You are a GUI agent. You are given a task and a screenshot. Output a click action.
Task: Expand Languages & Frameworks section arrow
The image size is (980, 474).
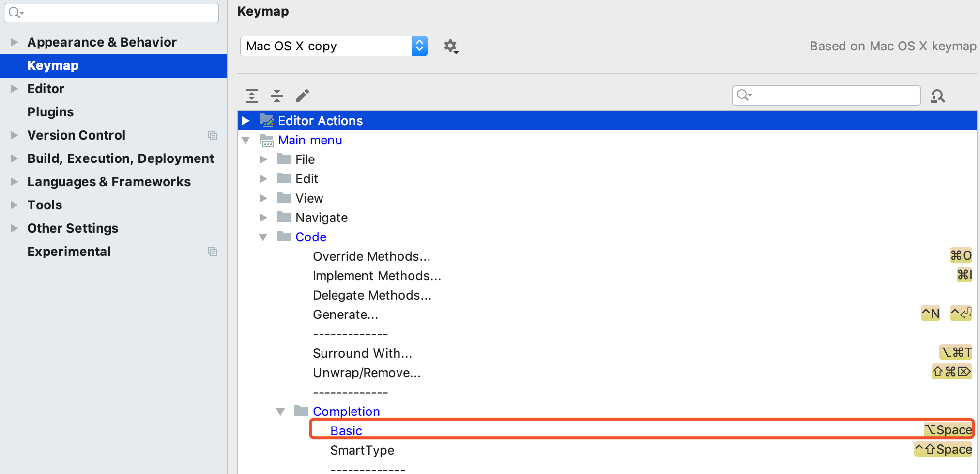(x=15, y=182)
